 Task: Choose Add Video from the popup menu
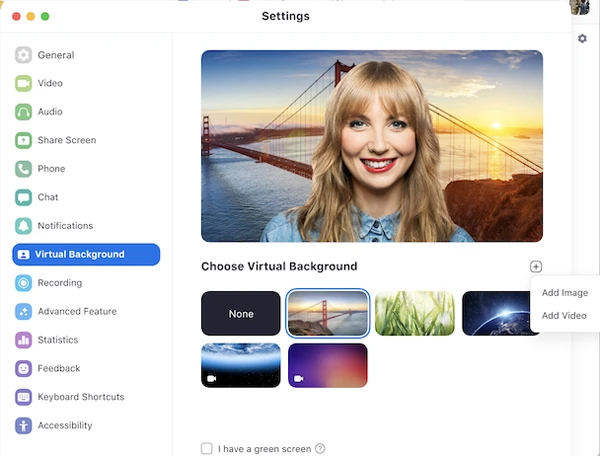(564, 316)
